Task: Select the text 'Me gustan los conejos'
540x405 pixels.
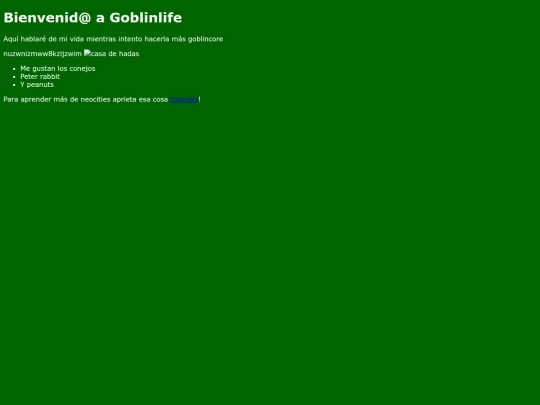Action: [58, 69]
